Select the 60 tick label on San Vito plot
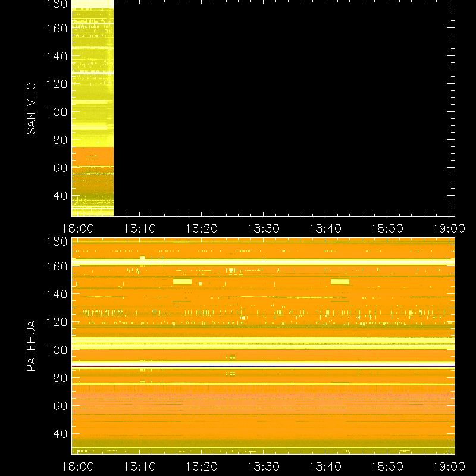476x476 pixels. point(60,168)
